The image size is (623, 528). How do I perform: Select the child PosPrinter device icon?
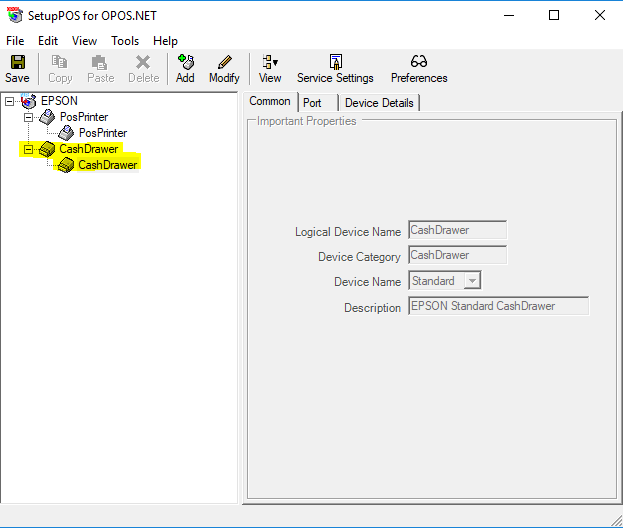pos(66,133)
